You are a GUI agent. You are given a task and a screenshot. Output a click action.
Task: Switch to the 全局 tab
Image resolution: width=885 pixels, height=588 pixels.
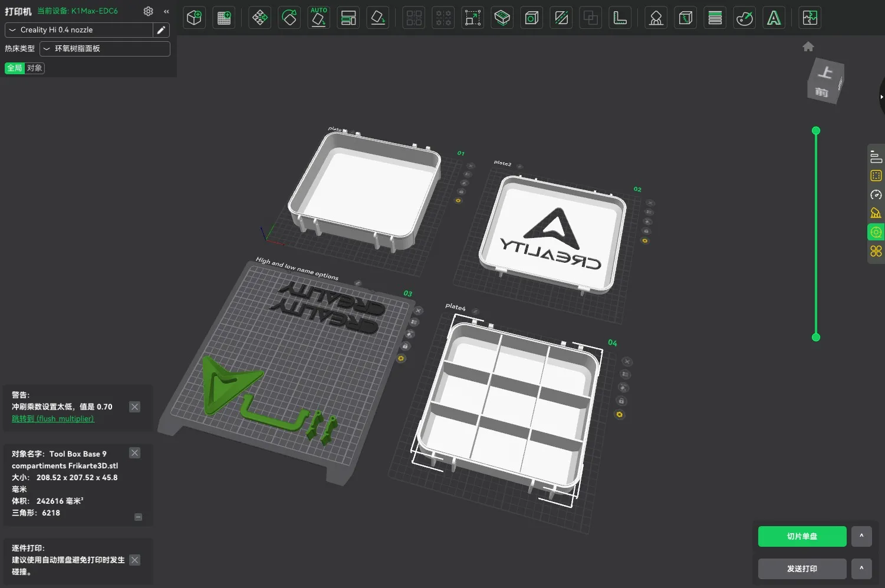click(x=15, y=68)
